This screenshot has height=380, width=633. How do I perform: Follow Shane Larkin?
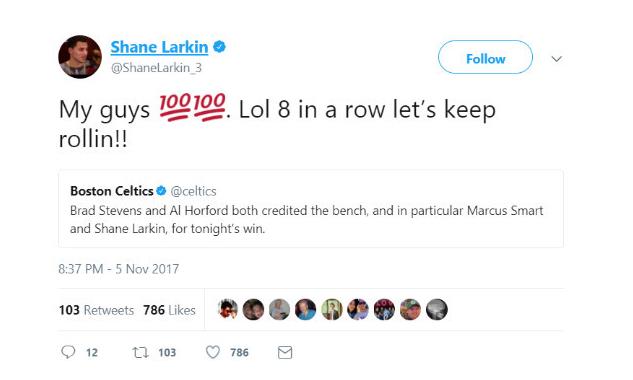pos(485,57)
